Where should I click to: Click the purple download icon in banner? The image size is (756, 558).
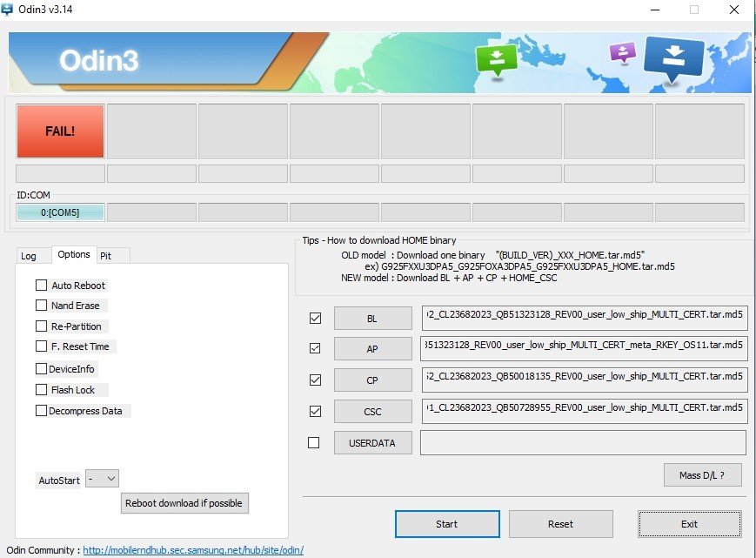coord(623,52)
